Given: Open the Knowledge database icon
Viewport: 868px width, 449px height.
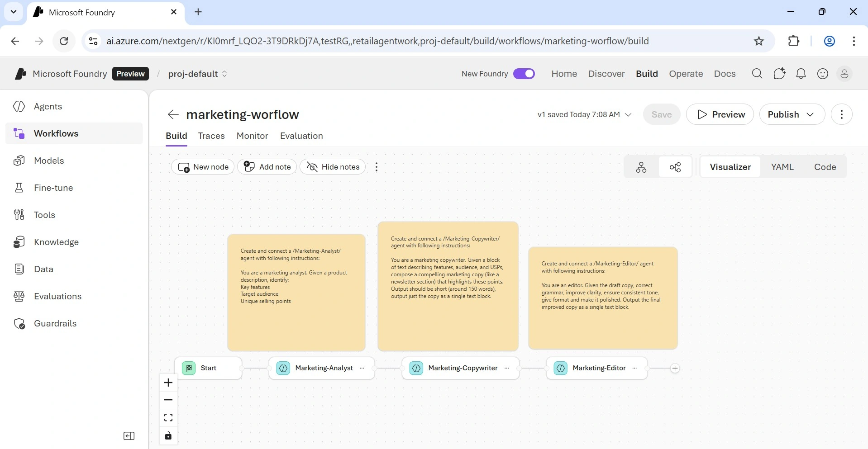Looking at the screenshot, I should 19,242.
